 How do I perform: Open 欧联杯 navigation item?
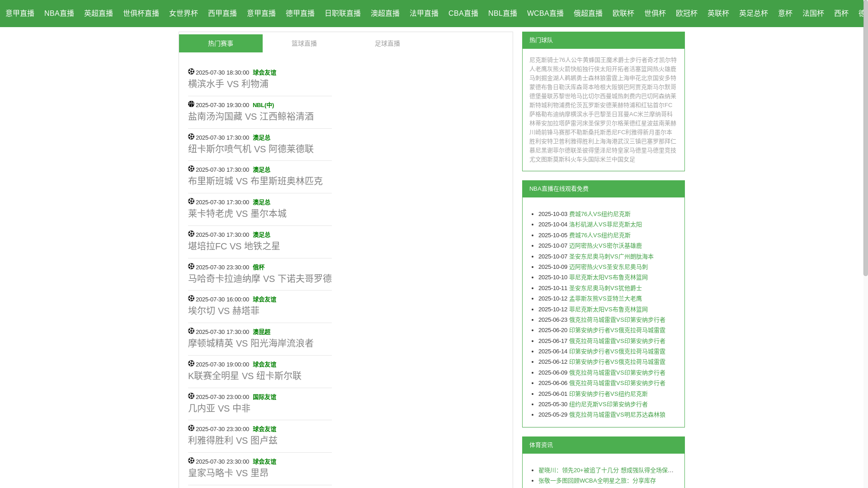[x=623, y=14]
